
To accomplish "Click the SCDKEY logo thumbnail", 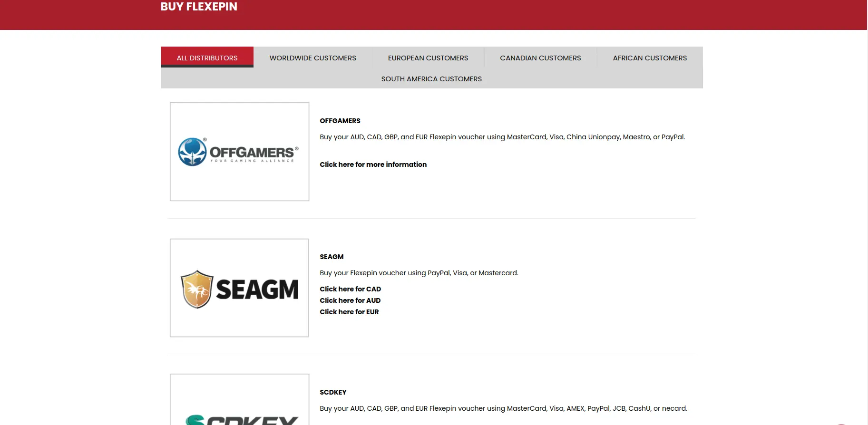I will [x=239, y=399].
